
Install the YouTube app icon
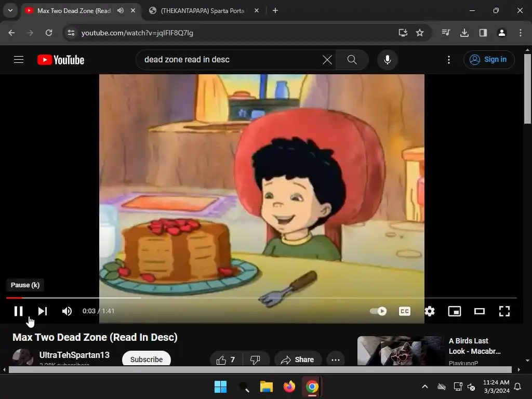point(403,33)
